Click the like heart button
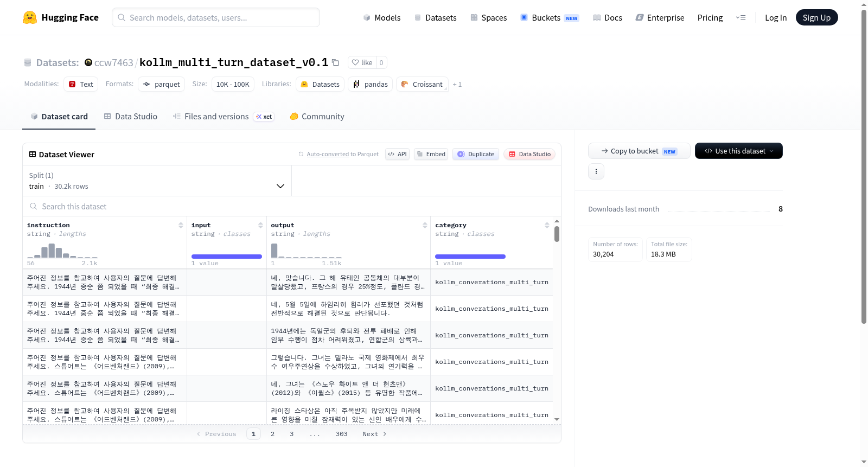This screenshot has height=467, width=868. click(x=362, y=62)
